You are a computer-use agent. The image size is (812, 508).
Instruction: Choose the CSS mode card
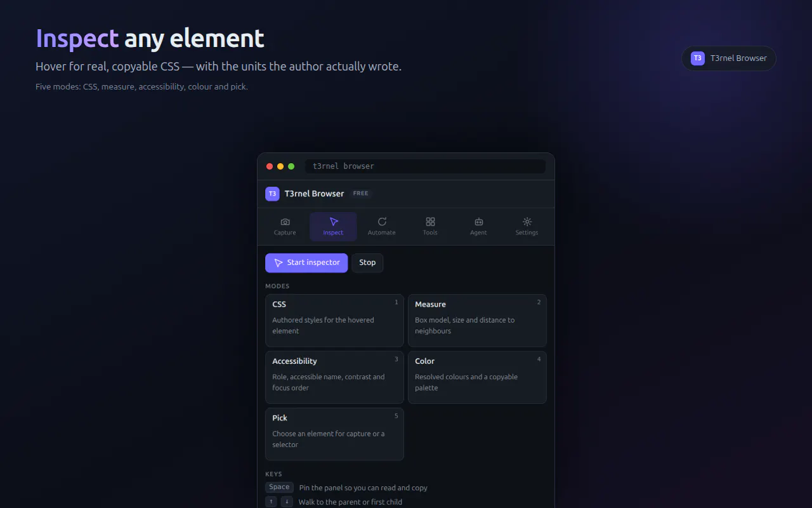tap(334, 321)
